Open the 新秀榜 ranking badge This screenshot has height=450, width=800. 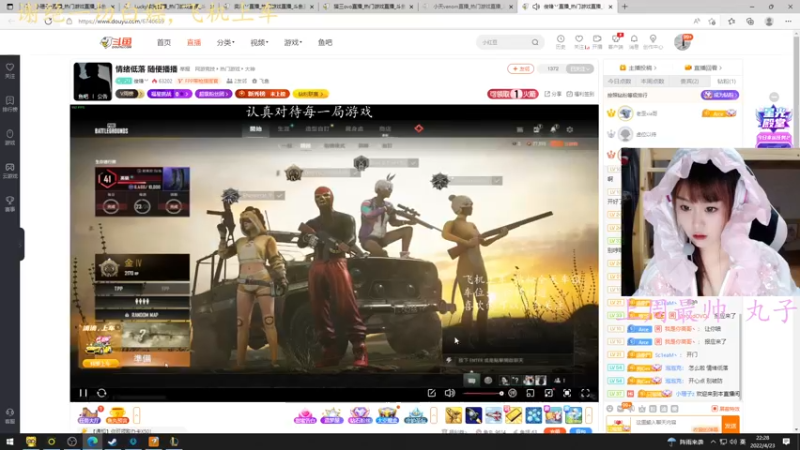262,94
